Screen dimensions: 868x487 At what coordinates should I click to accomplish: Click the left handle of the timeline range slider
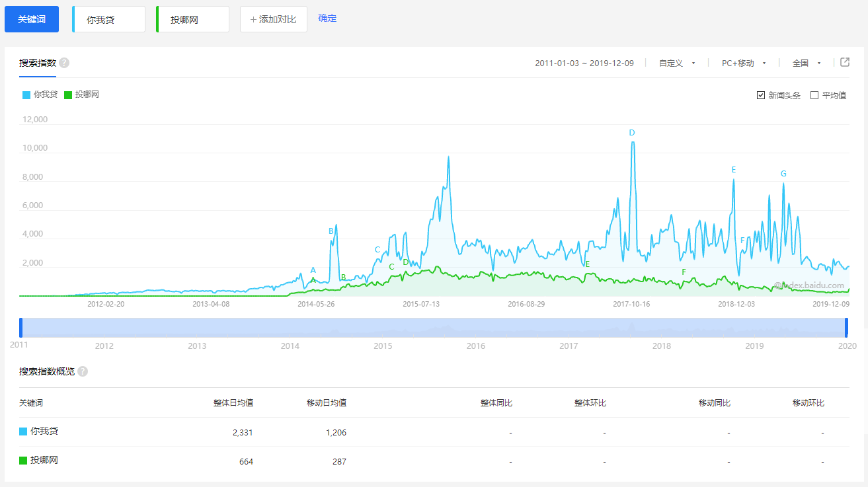point(21,328)
